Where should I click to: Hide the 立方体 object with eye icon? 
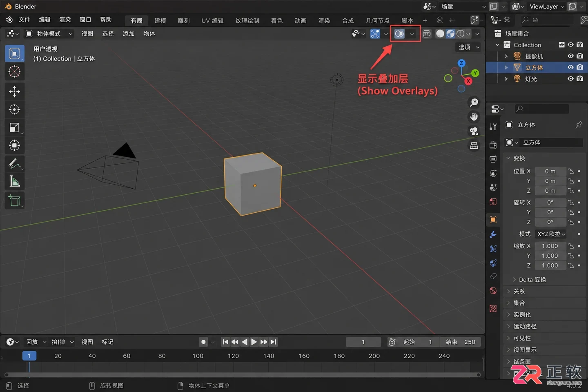tap(570, 67)
